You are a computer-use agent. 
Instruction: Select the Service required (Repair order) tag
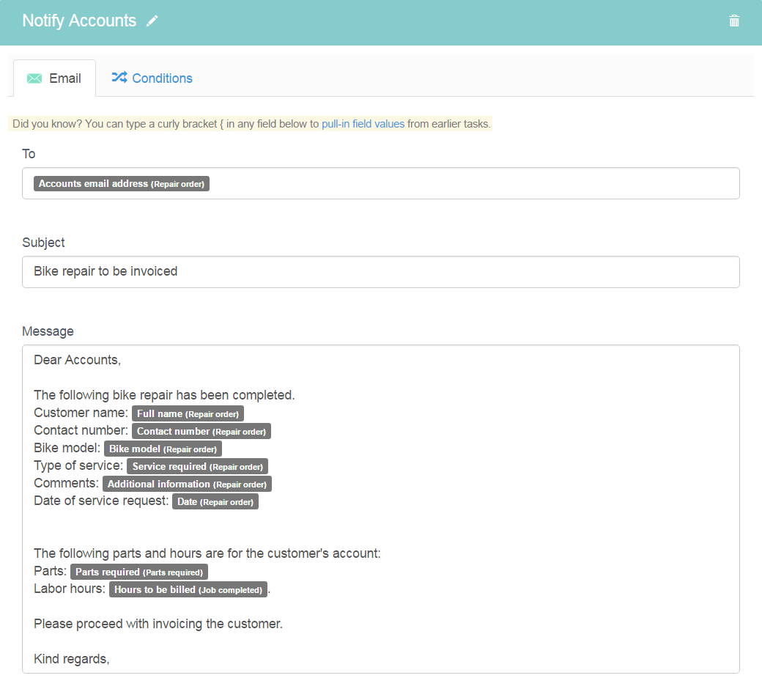197,466
